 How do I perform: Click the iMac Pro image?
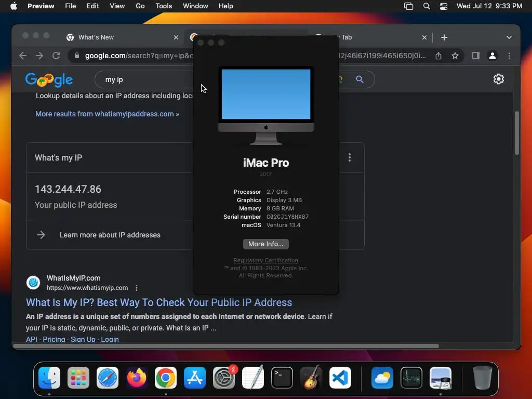click(265, 105)
